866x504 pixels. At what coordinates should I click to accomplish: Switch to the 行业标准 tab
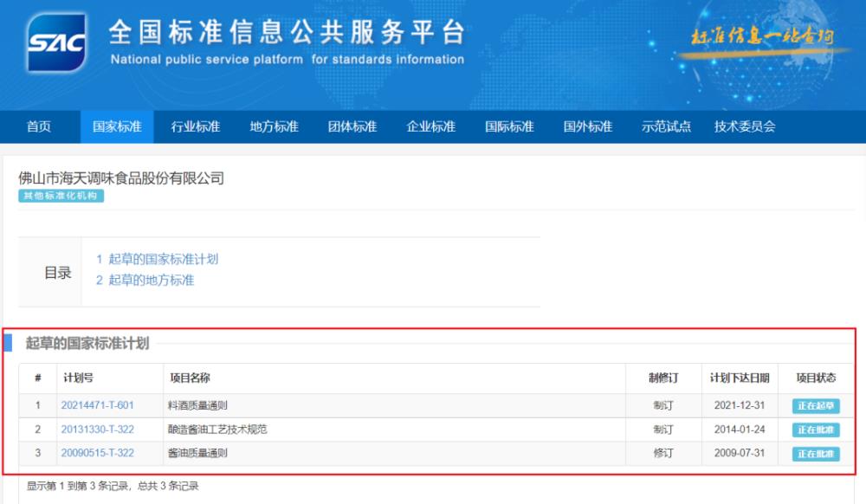pyautogui.click(x=195, y=126)
